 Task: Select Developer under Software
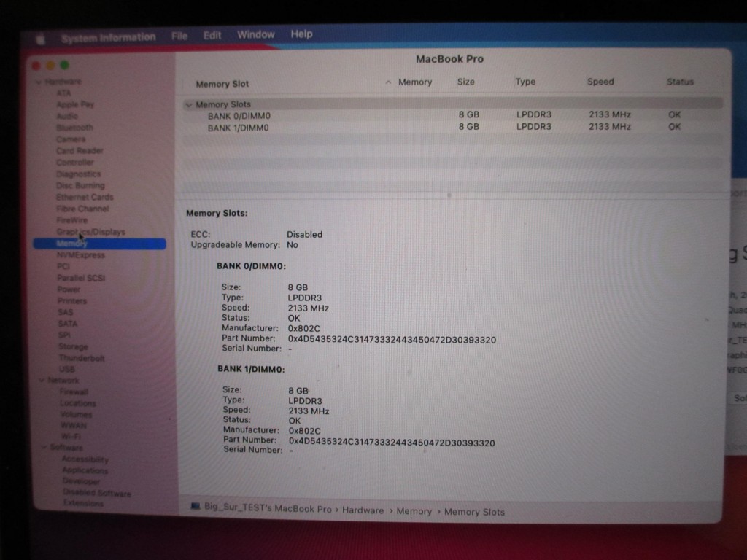pyautogui.click(x=82, y=481)
